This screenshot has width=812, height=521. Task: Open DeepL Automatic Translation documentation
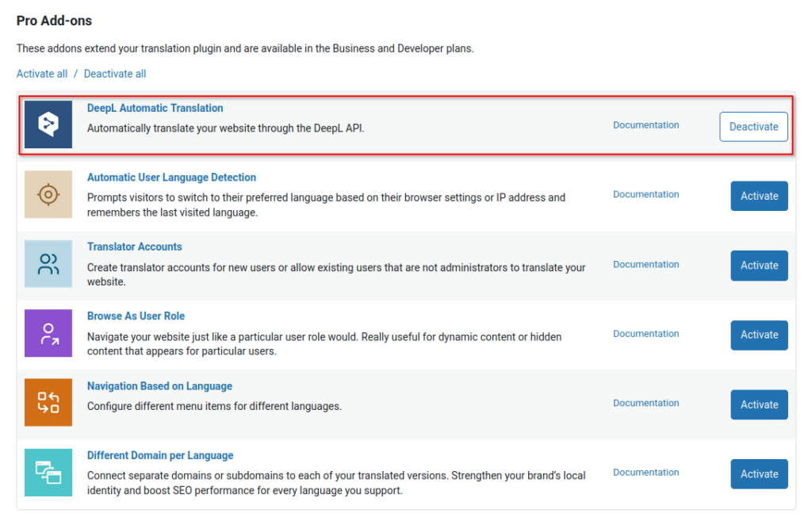[645, 125]
